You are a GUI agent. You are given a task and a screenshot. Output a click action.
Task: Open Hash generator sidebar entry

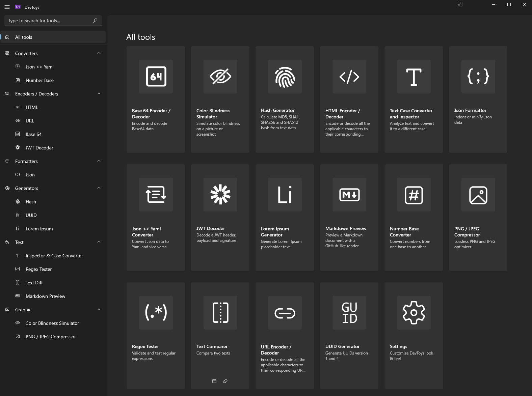pos(53,202)
